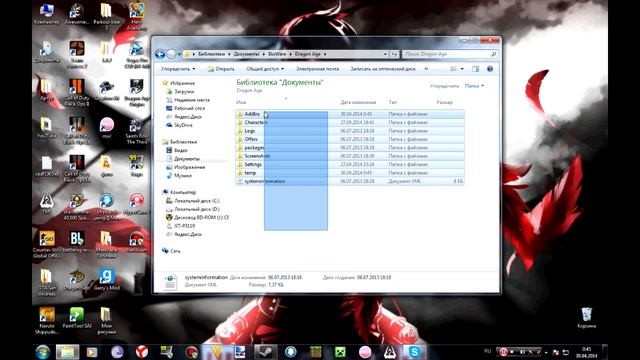Open Skype from the taskbar
This screenshot has height=360, width=640.
point(414,351)
